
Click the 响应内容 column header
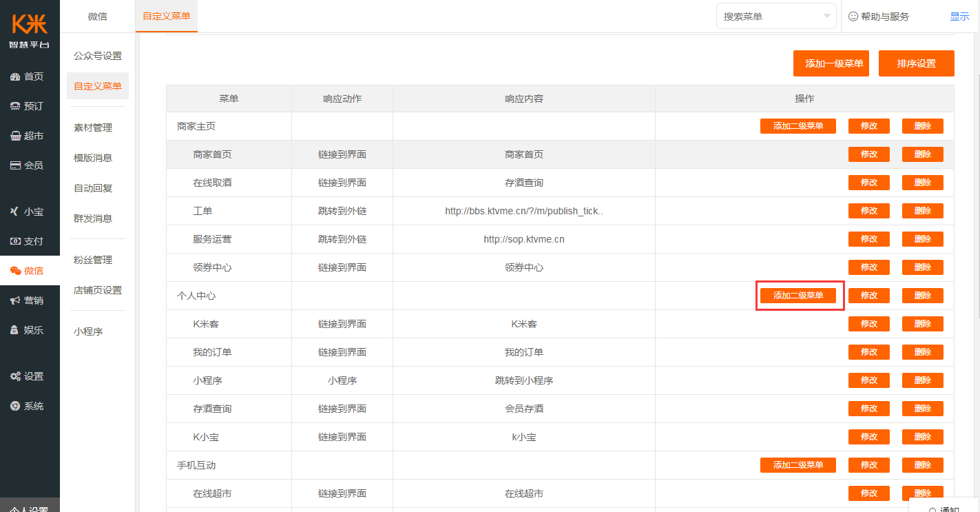(524, 99)
